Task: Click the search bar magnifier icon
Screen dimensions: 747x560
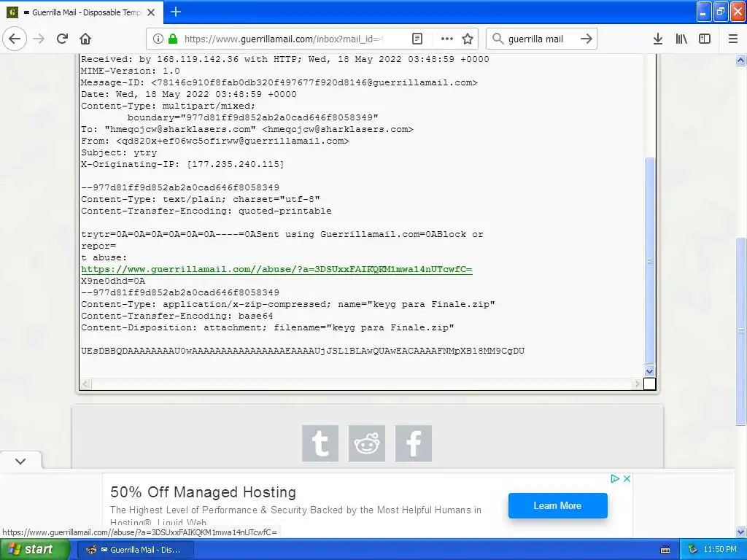Action: [x=498, y=39]
